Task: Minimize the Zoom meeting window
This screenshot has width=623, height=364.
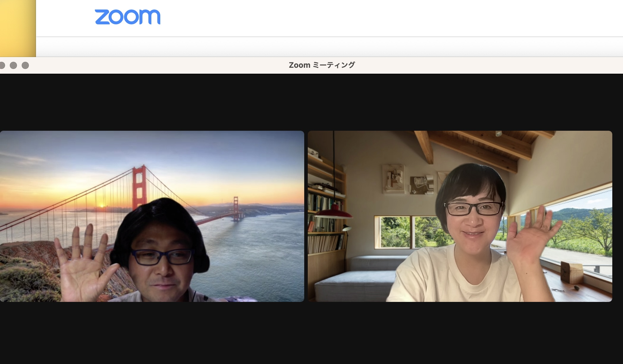Action: 13,65
